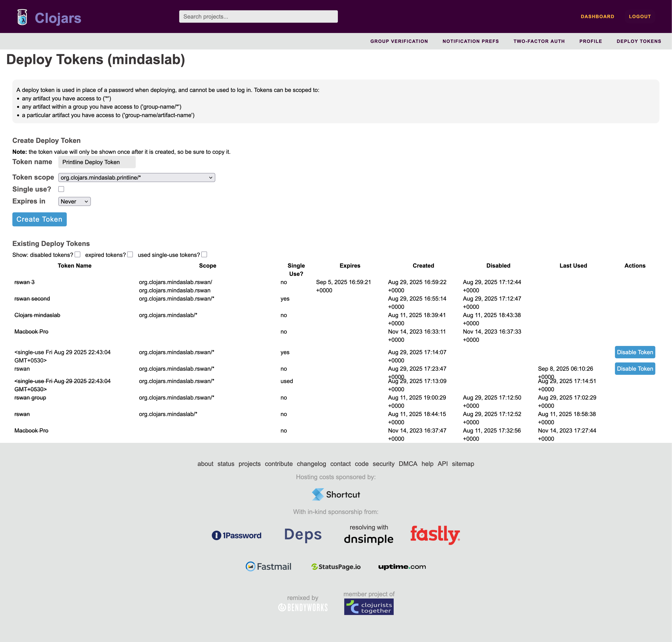Toggle the expired tokens checkbox
The image size is (672, 642).
(x=130, y=255)
